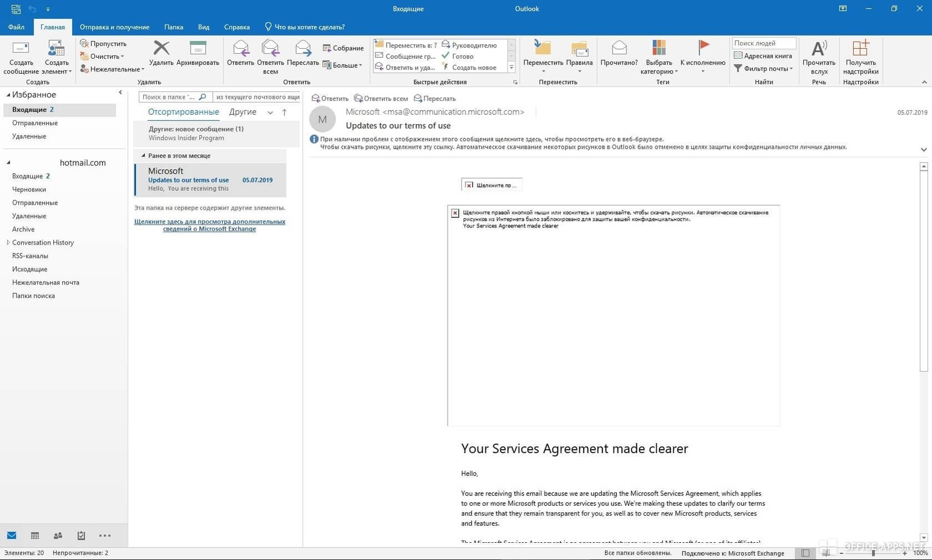Reverse the sort order arrow in message list
This screenshot has height=560, width=932.
pyautogui.click(x=285, y=112)
